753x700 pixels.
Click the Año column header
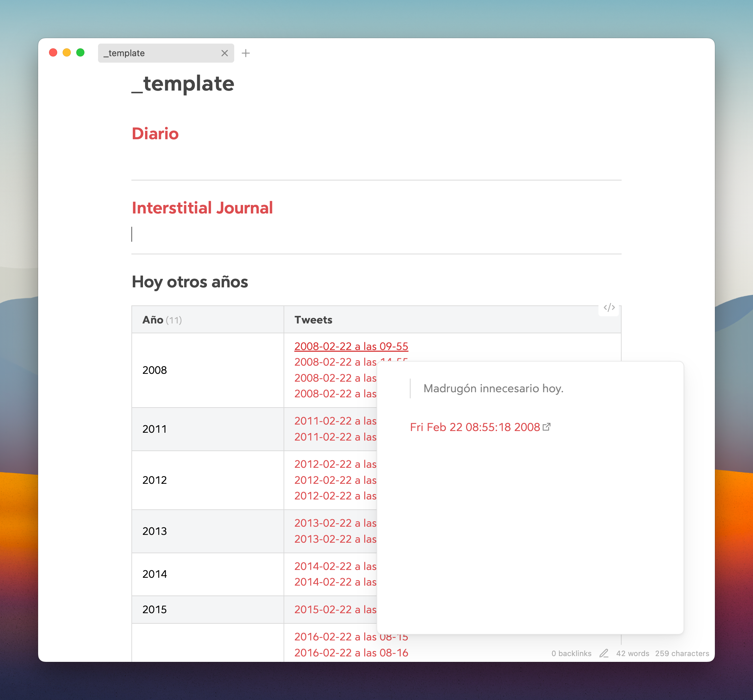[153, 320]
